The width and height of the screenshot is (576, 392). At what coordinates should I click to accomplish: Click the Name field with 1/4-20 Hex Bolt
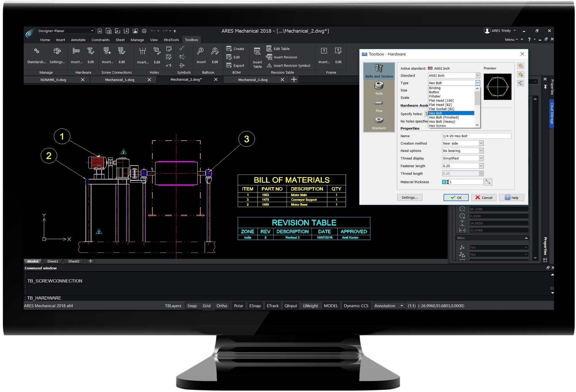pyautogui.click(x=476, y=136)
